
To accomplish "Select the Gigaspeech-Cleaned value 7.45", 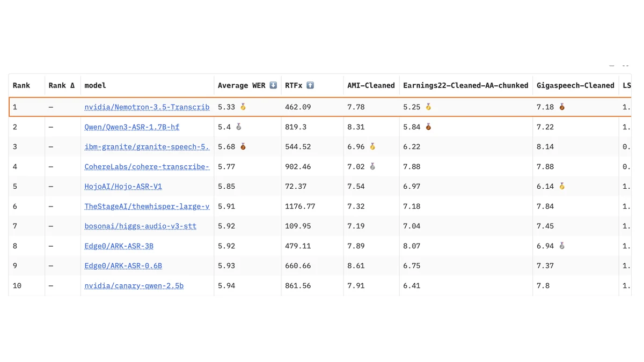I will coord(545,226).
